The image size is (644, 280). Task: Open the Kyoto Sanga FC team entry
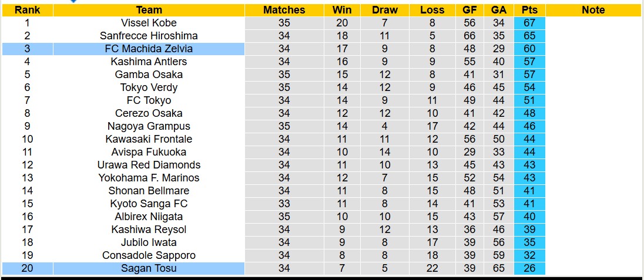click(149, 204)
